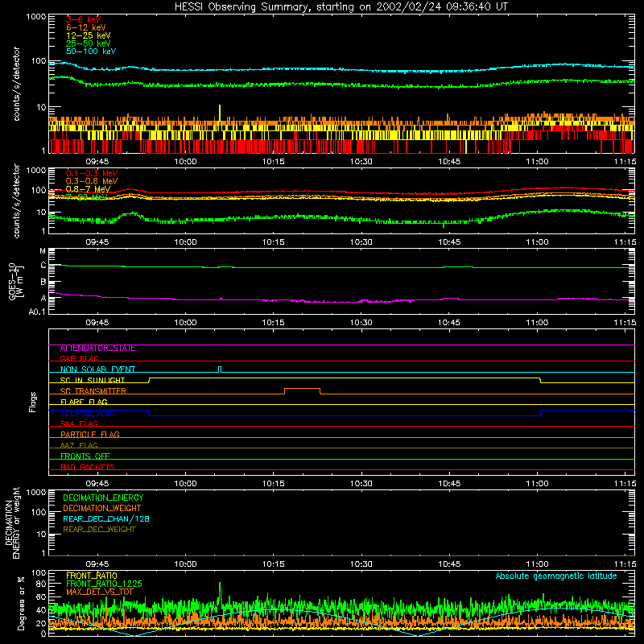Click the NON_SOLAR_EVENT pulse on the cyan line
Screen dimensions: 644x644
point(220,369)
